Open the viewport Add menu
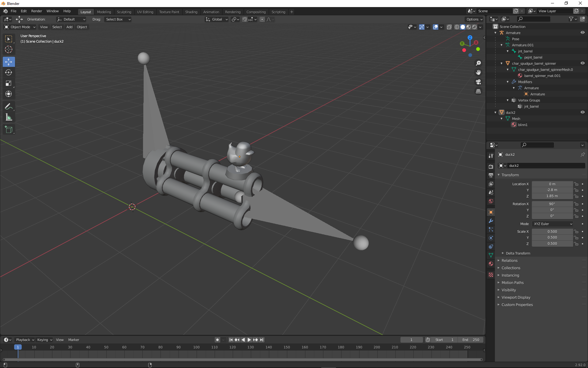The height and width of the screenshot is (368, 588). [70, 27]
